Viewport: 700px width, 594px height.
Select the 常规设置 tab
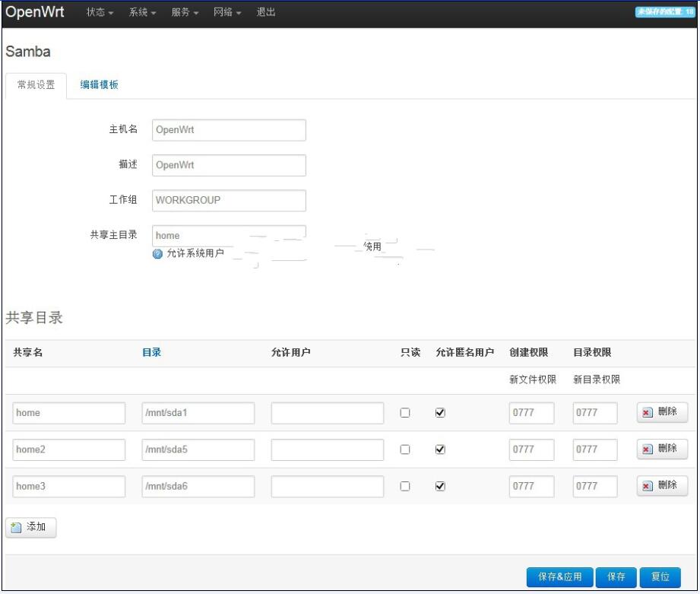(36, 85)
